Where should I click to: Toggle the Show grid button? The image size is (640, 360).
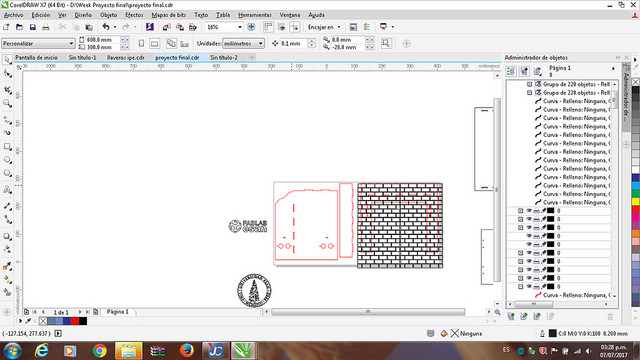pos(281,27)
